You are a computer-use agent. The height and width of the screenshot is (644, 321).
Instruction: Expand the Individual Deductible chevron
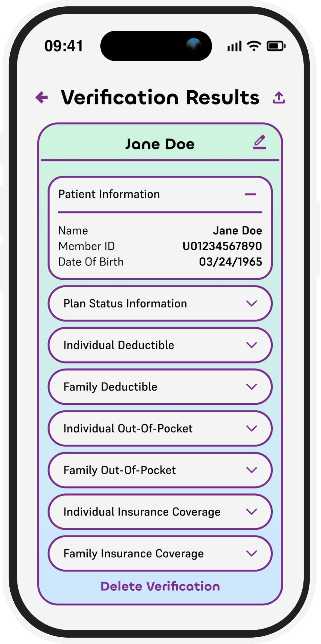coord(251,345)
